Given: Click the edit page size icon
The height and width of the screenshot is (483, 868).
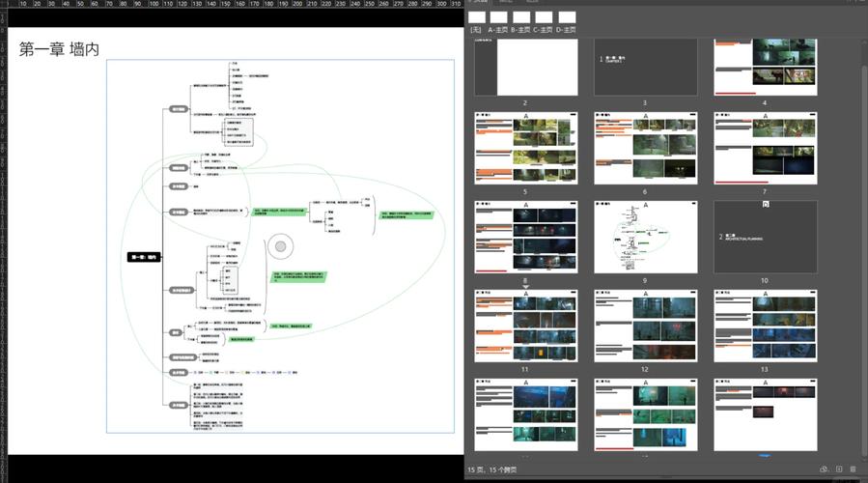Looking at the screenshot, I should 823,469.
